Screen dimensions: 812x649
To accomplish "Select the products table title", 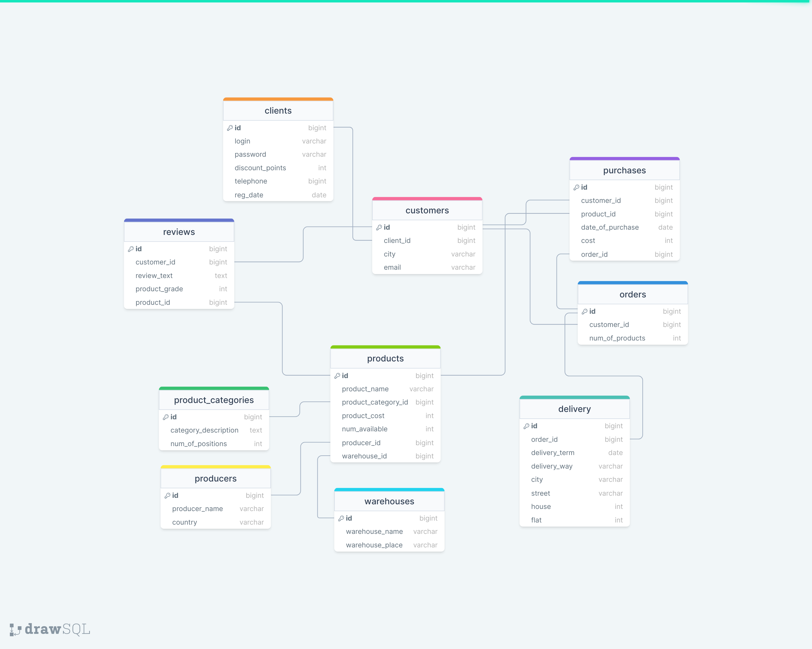I will click(385, 359).
